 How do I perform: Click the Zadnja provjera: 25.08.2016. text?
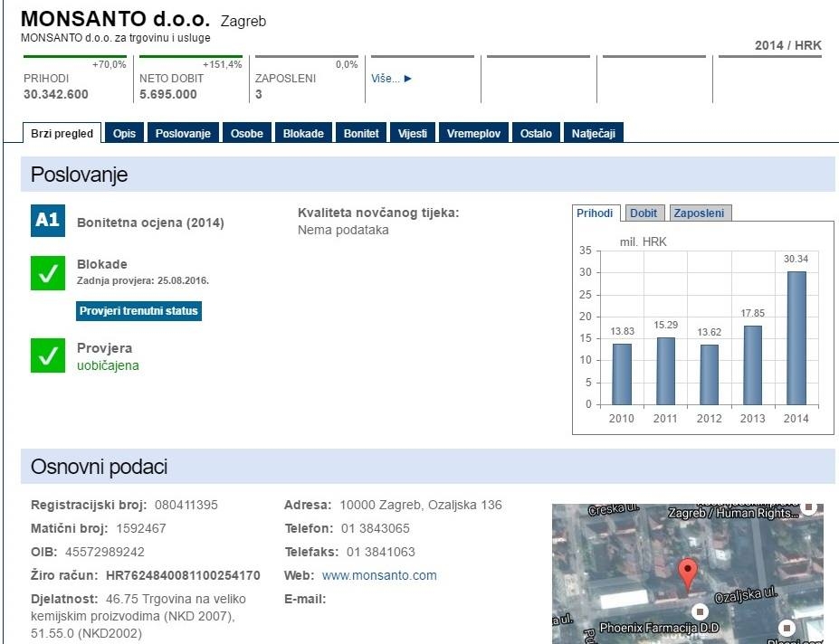[x=143, y=280]
